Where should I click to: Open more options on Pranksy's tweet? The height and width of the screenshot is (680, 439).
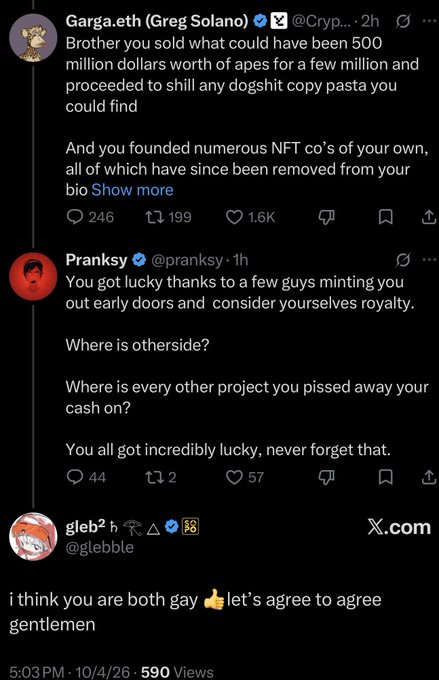tap(430, 260)
